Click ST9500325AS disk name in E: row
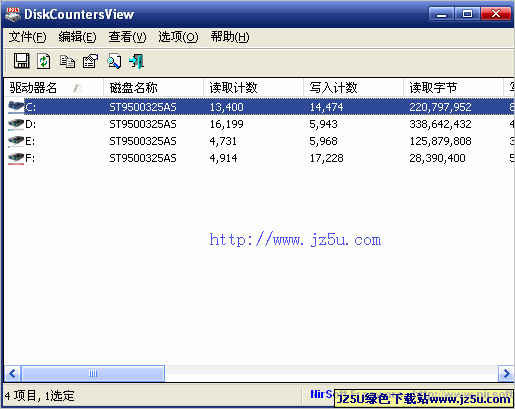Image resolution: width=515 pixels, height=409 pixels. click(x=143, y=141)
